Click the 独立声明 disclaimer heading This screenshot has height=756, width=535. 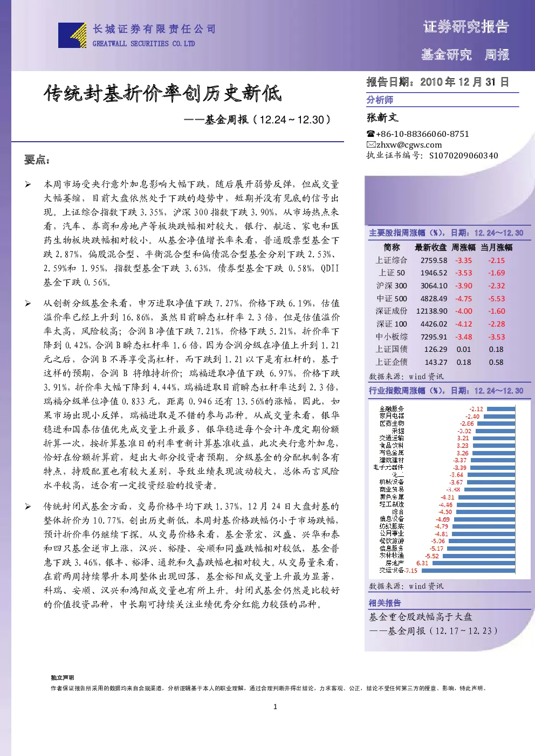click(x=62, y=677)
